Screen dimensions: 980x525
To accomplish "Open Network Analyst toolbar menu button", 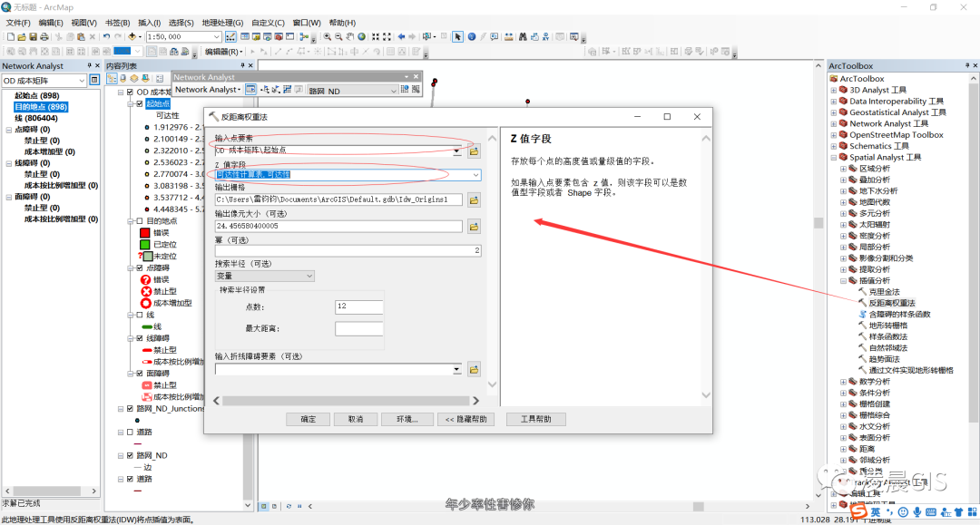I will coord(208,90).
